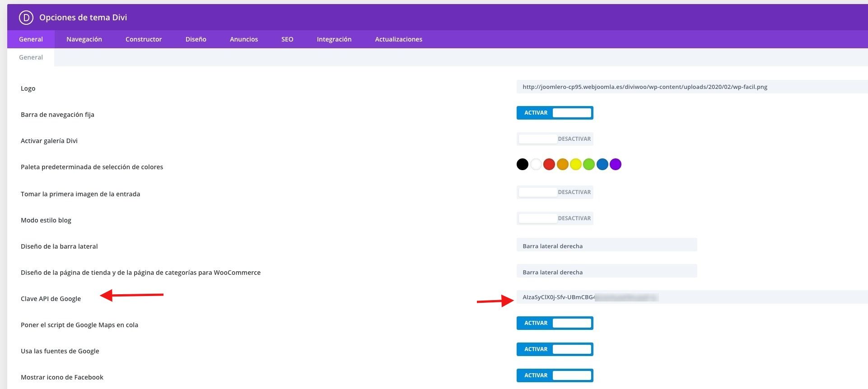Screen dimensions: 868x389
Task: Open the Constructor tab
Action: pyautogui.click(x=144, y=39)
